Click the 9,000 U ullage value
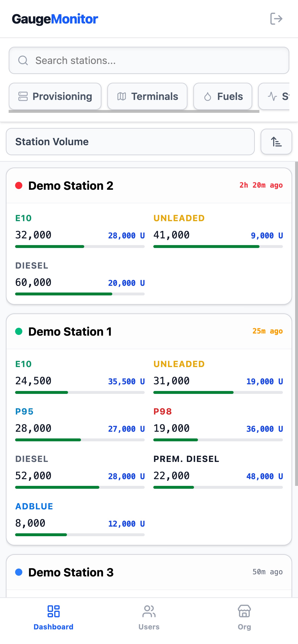Screen dimensions: 298x644 [267, 236]
